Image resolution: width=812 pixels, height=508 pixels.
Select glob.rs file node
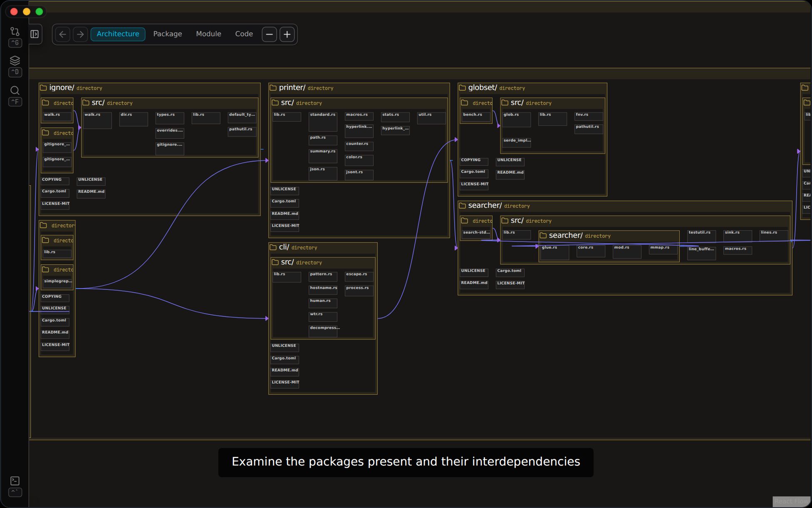click(x=517, y=119)
